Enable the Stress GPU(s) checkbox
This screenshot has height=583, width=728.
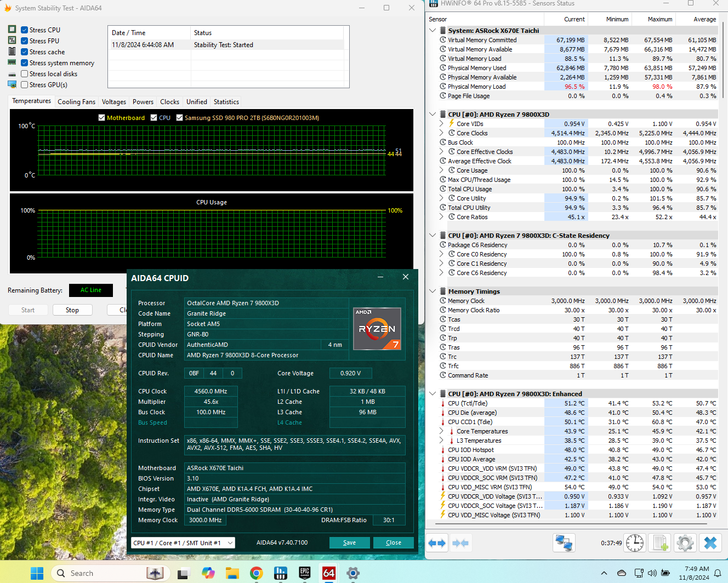[x=25, y=85]
